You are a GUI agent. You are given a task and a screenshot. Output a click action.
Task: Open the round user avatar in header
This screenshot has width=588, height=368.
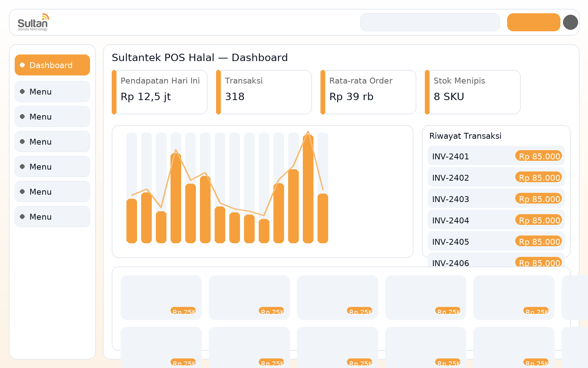570,22
